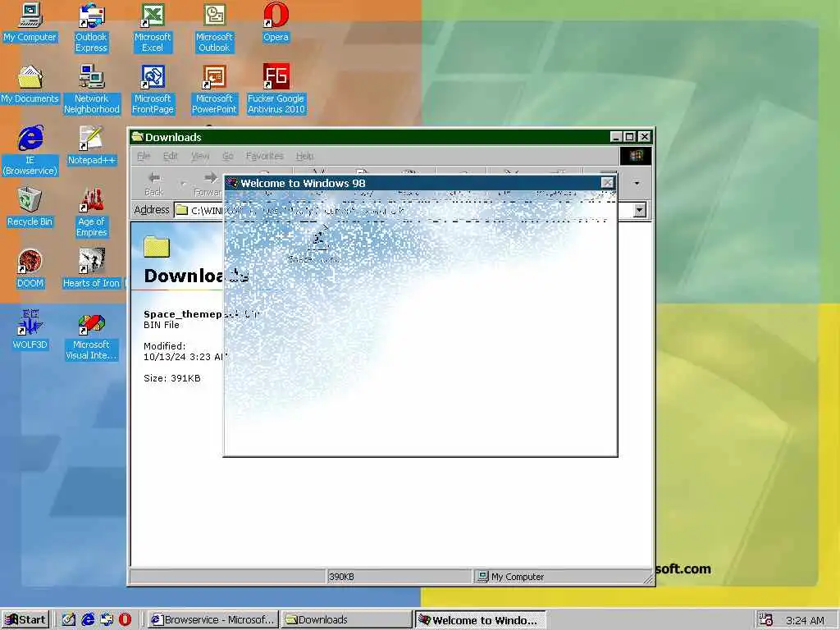Select the Opera desktop shortcut
This screenshot has width=840, height=630.
(276, 22)
